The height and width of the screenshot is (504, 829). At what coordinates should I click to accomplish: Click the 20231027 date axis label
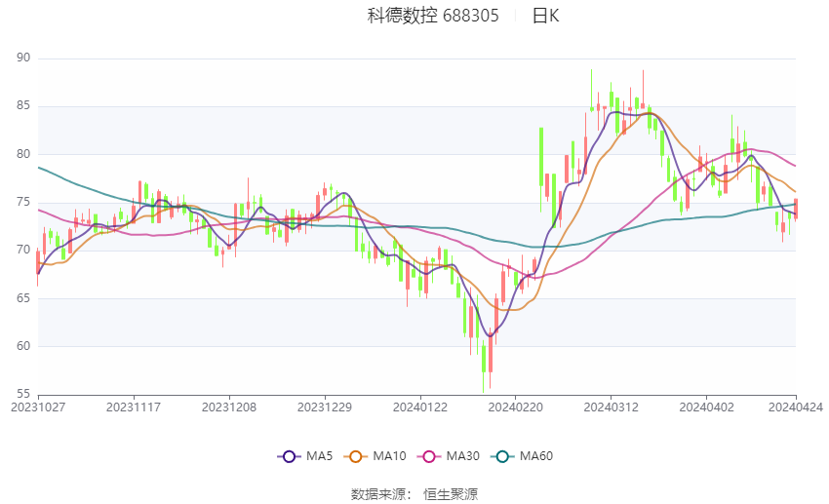coord(38,407)
